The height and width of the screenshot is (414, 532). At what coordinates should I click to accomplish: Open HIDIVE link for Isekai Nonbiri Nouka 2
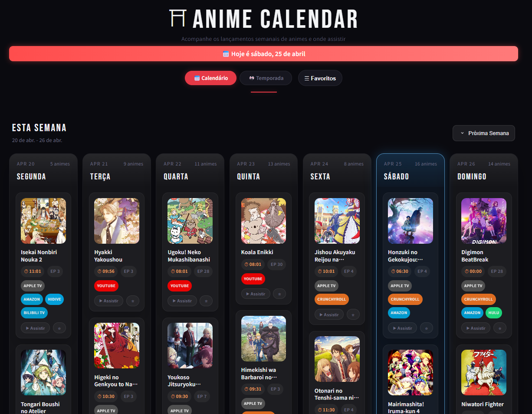pyautogui.click(x=54, y=299)
